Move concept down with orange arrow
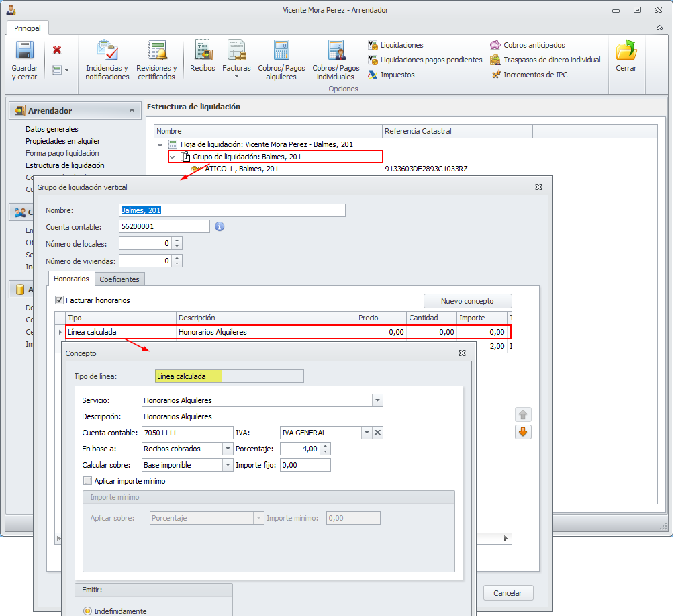The height and width of the screenshot is (616, 674). click(x=524, y=433)
